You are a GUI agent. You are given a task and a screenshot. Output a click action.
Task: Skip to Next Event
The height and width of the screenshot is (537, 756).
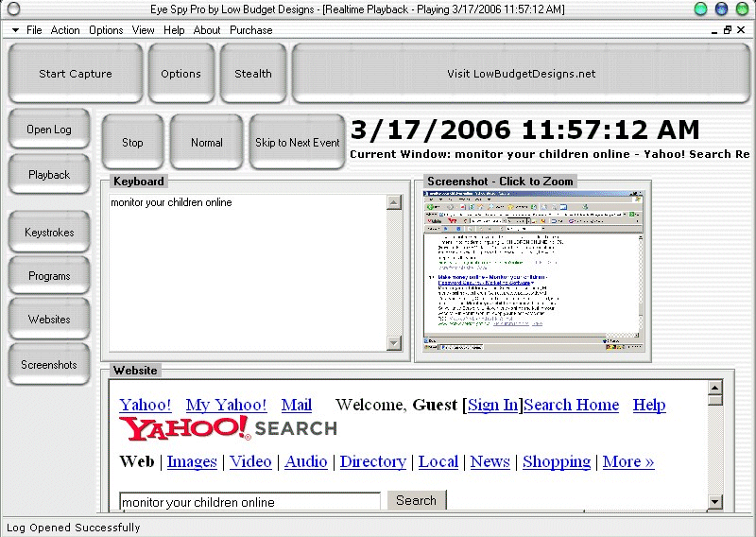coord(297,142)
